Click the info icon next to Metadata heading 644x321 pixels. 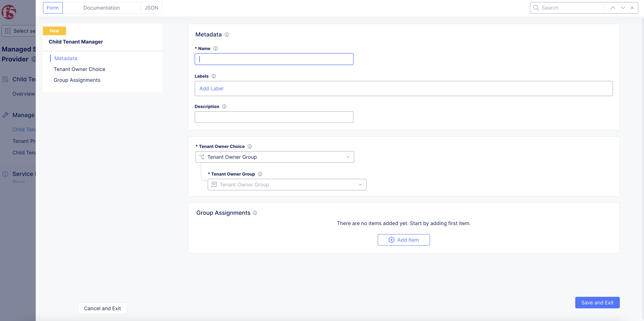point(227,35)
